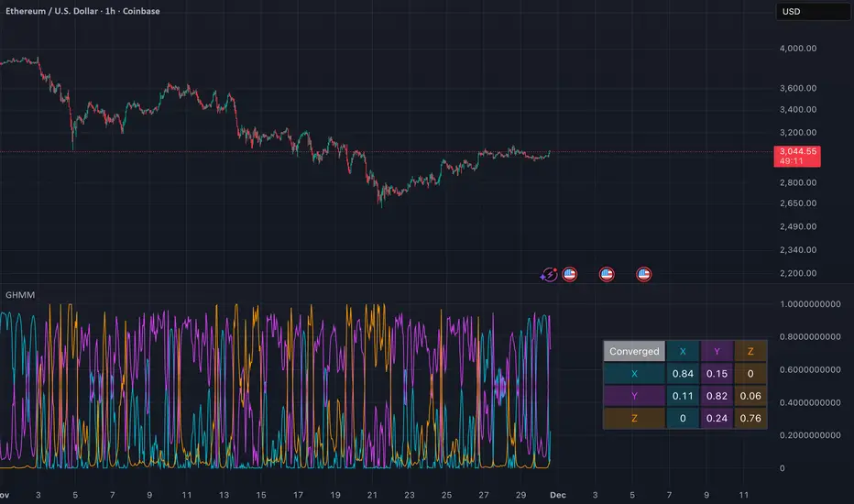854x504 pixels.
Task: Click the 0.84 value in the table
Action: click(683, 373)
